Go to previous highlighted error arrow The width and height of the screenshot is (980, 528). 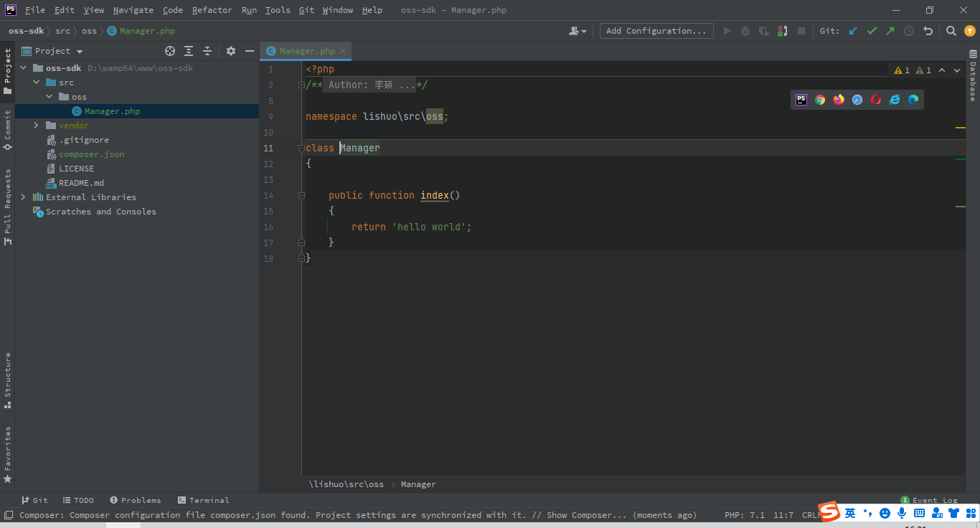(942, 70)
